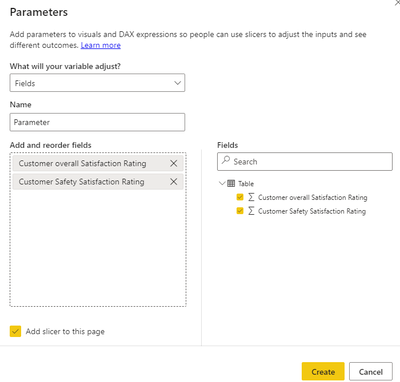Open the Learn more link
Screen dimensions: 400x382
click(x=101, y=45)
